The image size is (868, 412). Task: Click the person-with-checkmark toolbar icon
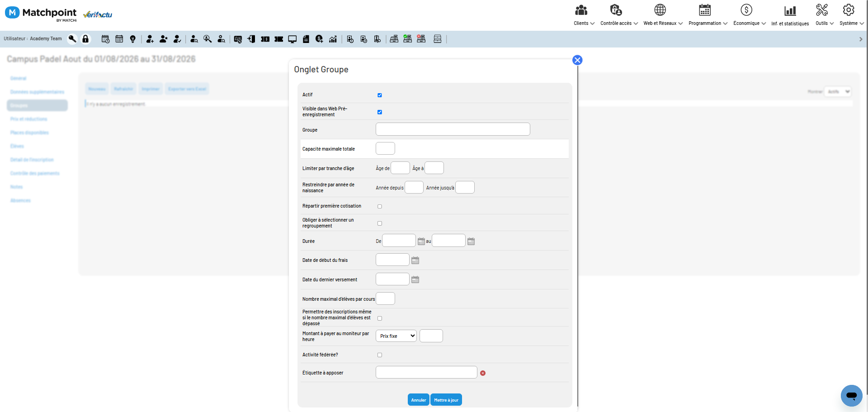click(x=177, y=39)
